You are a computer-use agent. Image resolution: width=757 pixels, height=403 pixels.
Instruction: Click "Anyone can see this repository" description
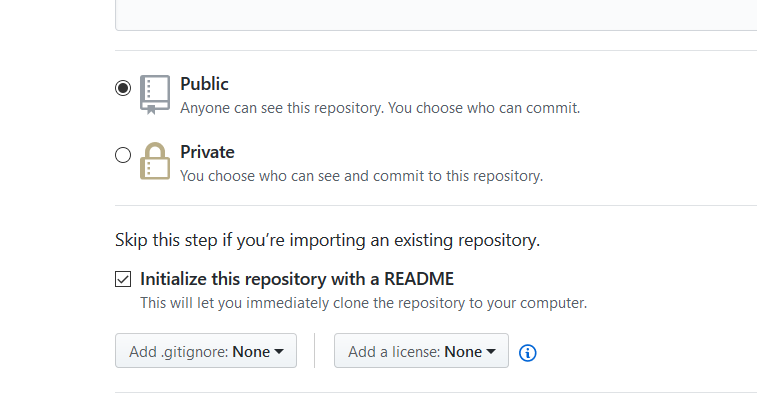380,107
